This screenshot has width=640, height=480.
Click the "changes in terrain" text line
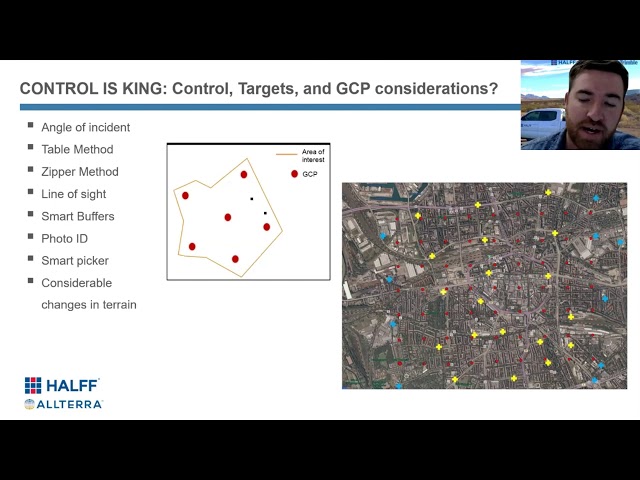(x=89, y=305)
